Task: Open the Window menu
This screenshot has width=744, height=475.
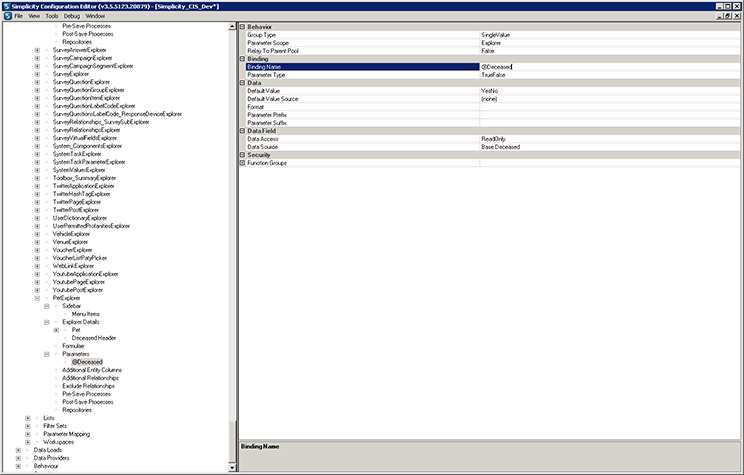Action: tap(95, 16)
